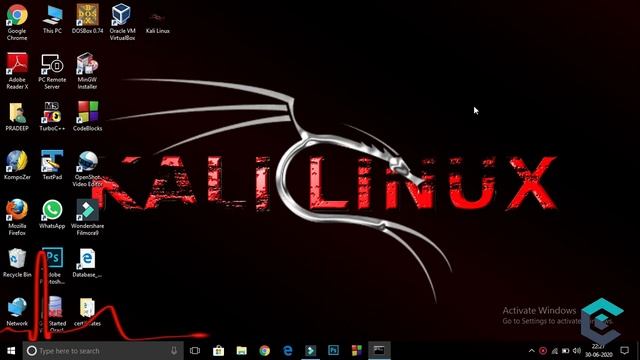Screen dimensions: 640x360
Task: Open the Windows Start menu
Action: 11,351
